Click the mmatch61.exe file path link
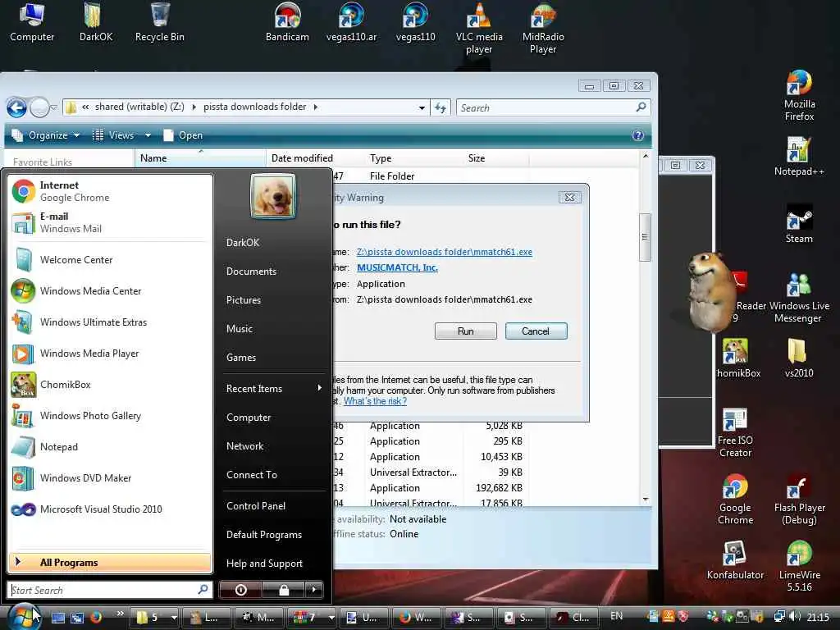Image resolution: width=840 pixels, height=630 pixels. 444,252
